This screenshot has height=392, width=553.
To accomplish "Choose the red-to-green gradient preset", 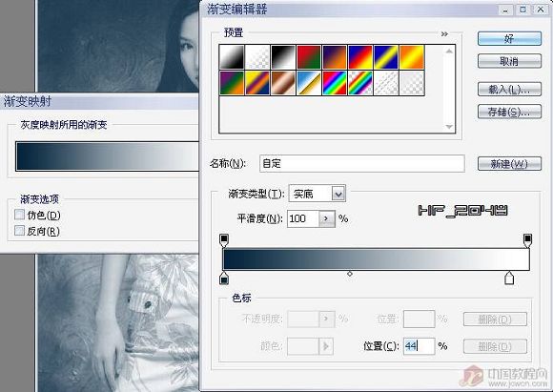I will click(x=309, y=57).
